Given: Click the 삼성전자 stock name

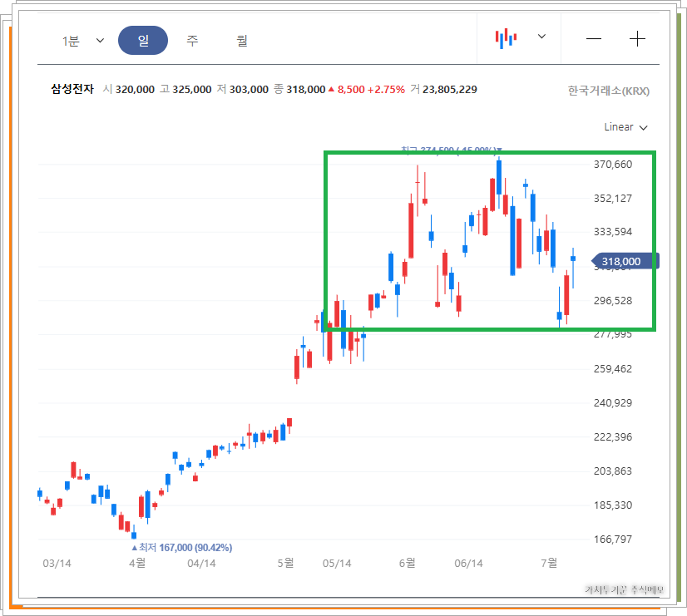Looking at the screenshot, I should (x=72, y=89).
